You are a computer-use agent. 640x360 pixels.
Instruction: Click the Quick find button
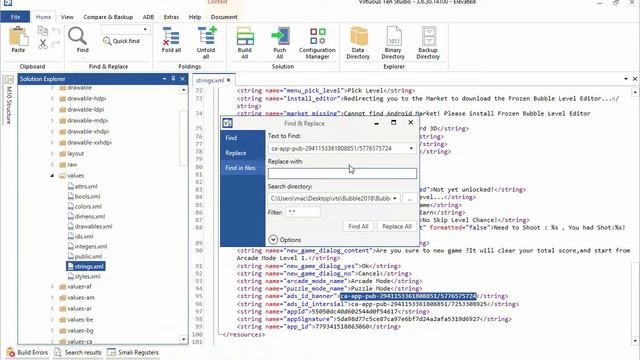tap(122, 41)
